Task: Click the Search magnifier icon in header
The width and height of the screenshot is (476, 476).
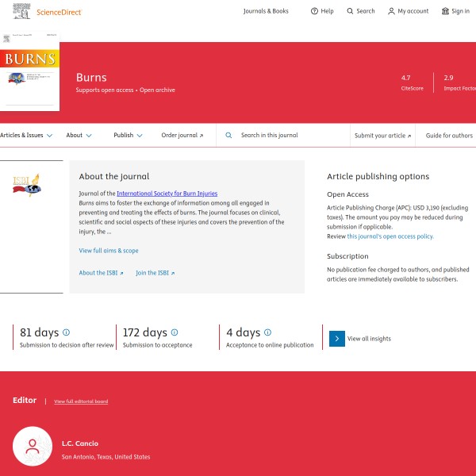Action: [351, 11]
